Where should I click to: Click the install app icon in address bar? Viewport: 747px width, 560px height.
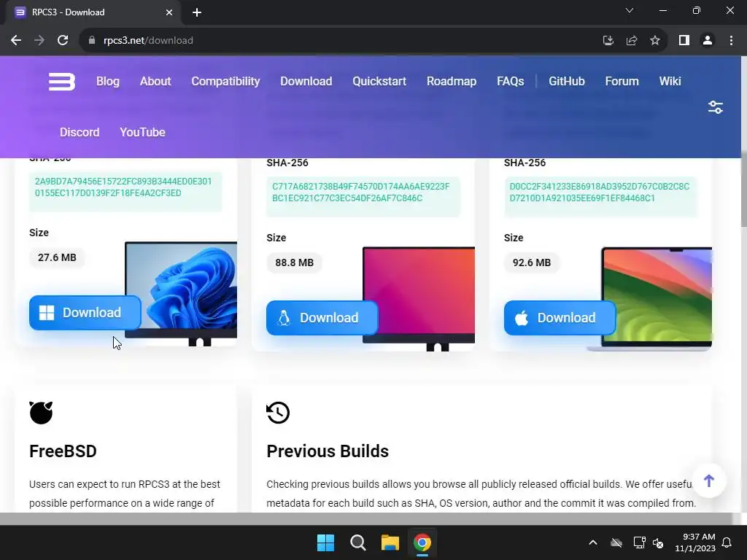coord(608,41)
